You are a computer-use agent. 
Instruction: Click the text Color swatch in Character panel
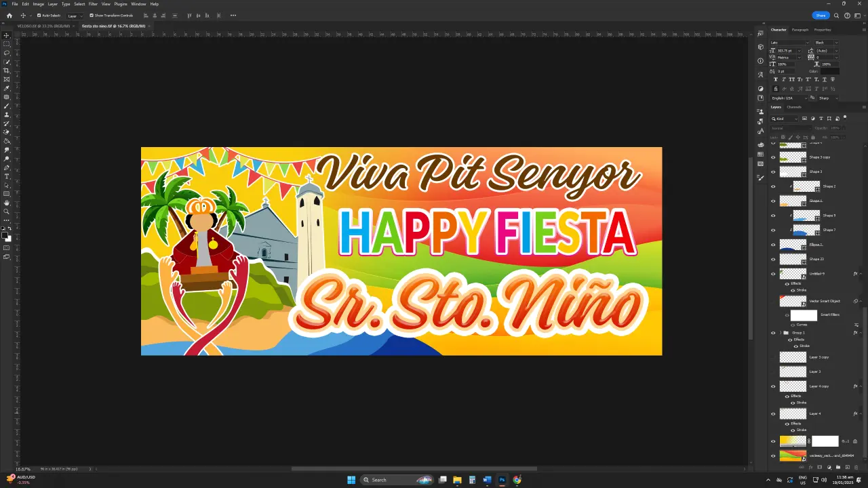coord(830,71)
